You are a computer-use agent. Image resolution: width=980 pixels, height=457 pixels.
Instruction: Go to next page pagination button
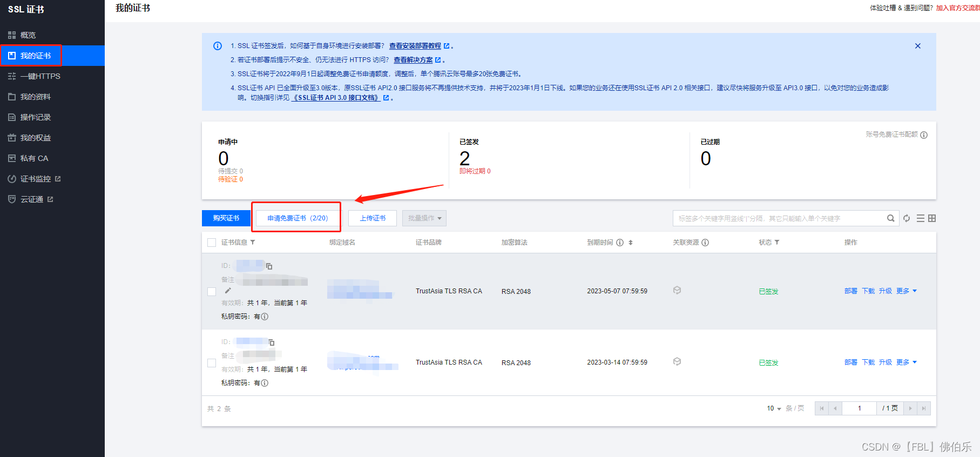(910, 408)
